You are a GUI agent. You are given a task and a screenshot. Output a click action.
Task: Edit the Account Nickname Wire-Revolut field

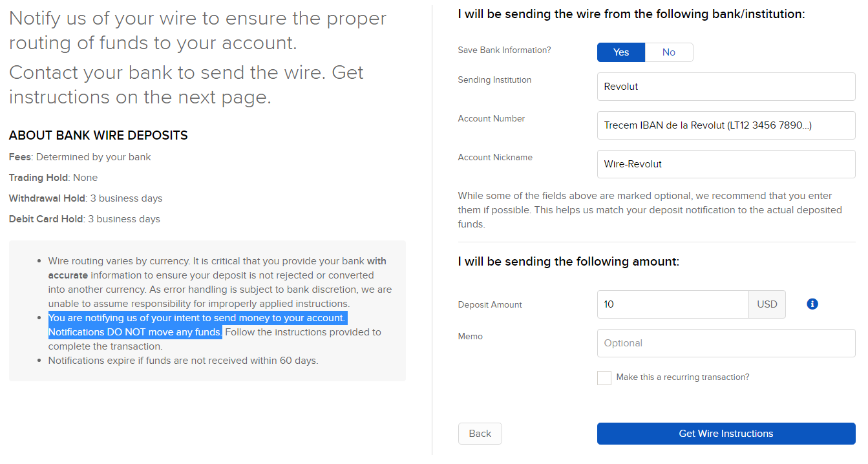click(x=726, y=164)
